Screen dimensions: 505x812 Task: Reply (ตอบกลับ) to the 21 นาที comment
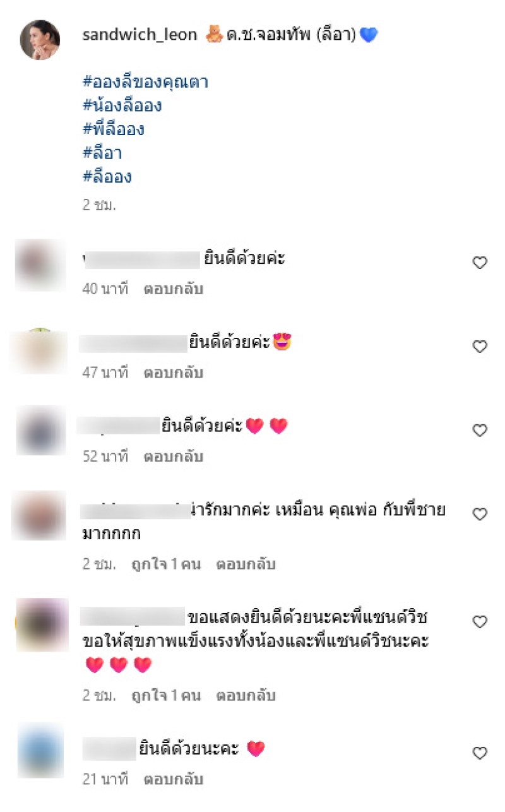point(174,779)
